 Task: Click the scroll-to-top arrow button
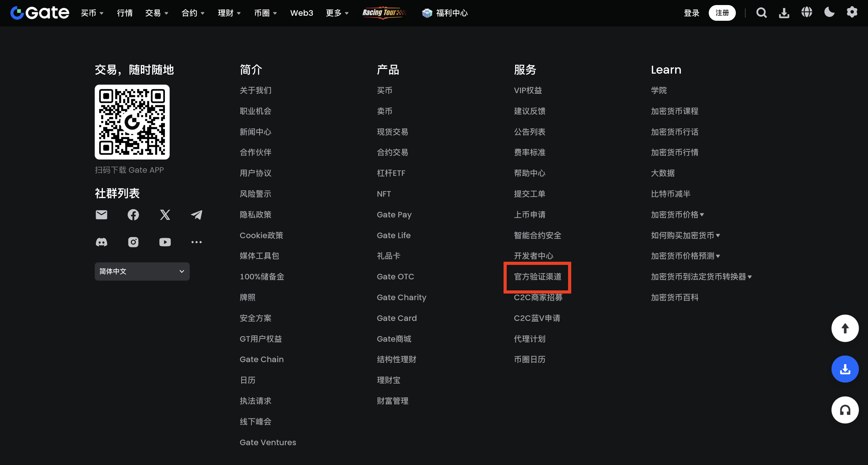pos(845,328)
